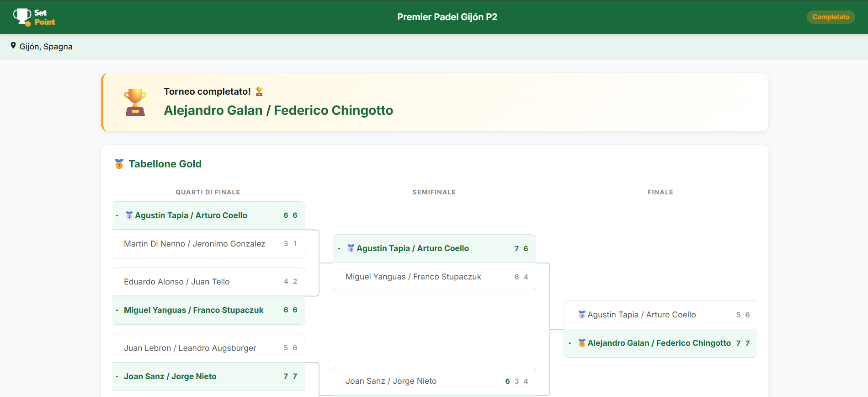The image size is (868, 397).
Task: Click the small trophy emoji after "Torneo completato!"
Action: pos(259,91)
